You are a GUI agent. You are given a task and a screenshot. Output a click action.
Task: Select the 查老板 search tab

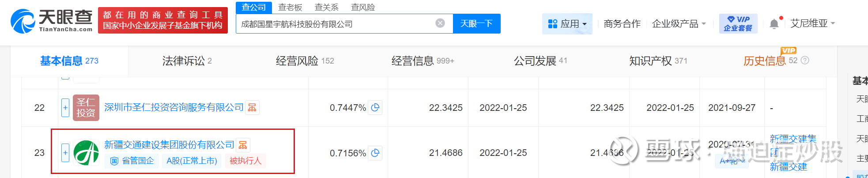[x=290, y=8]
